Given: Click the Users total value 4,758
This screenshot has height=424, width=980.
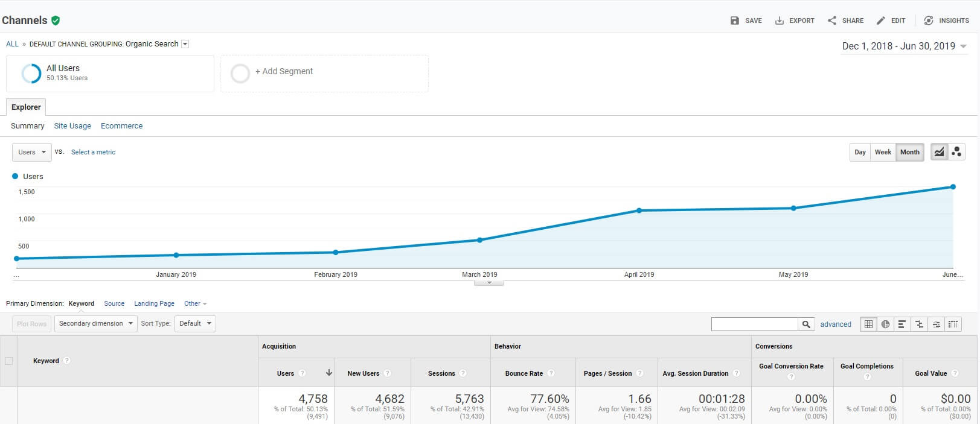Looking at the screenshot, I should [x=313, y=399].
